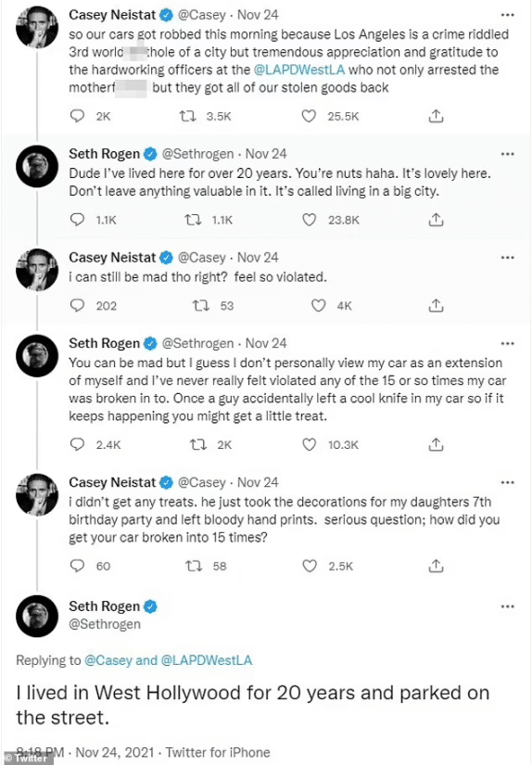Retweet the 'feel so violated' tweet
The width and height of the screenshot is (532, 765).
pos(201,305)
